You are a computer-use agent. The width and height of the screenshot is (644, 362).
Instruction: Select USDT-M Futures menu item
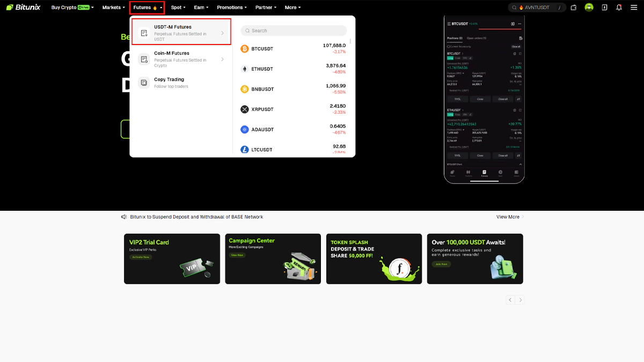(x=181, y=32)
